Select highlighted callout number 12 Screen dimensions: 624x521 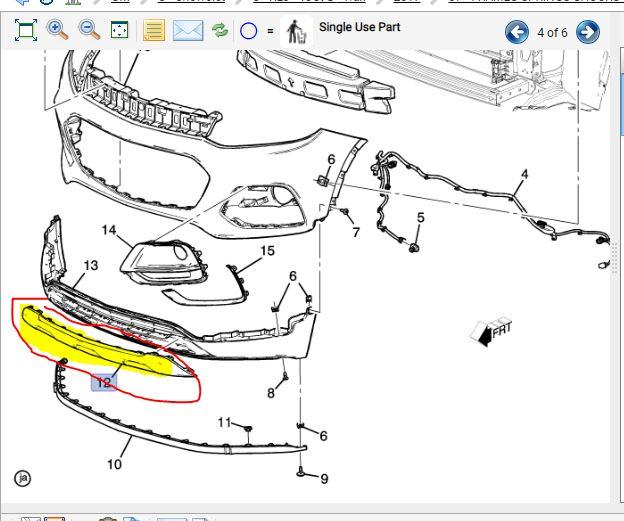coord(104,382)
